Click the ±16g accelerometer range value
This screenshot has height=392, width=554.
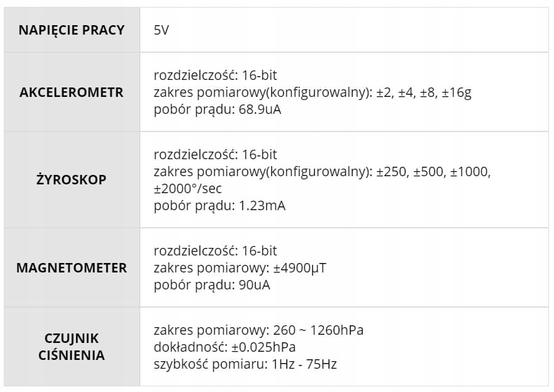pyautogui.click(x=456, y=92)
